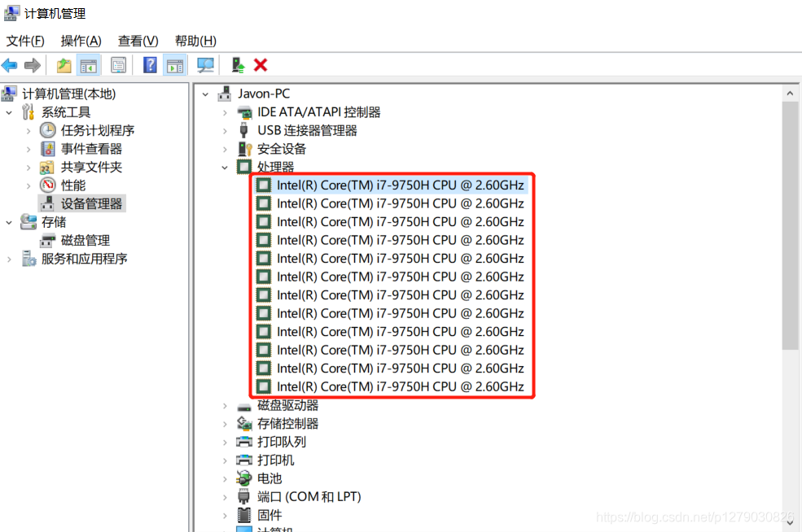
Task: Open the Help question mark toolbar icon
Action: 150,65
